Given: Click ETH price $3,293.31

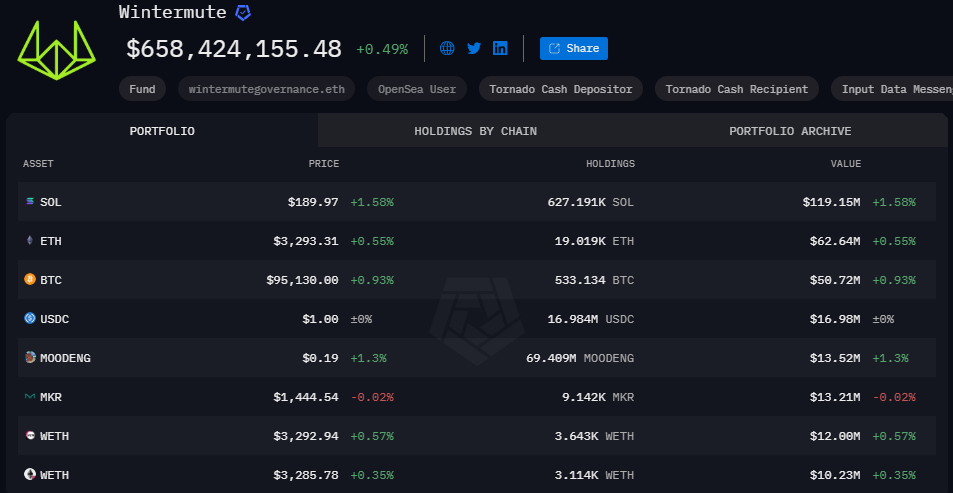Looking at the screenshot, I should (306, 241).
